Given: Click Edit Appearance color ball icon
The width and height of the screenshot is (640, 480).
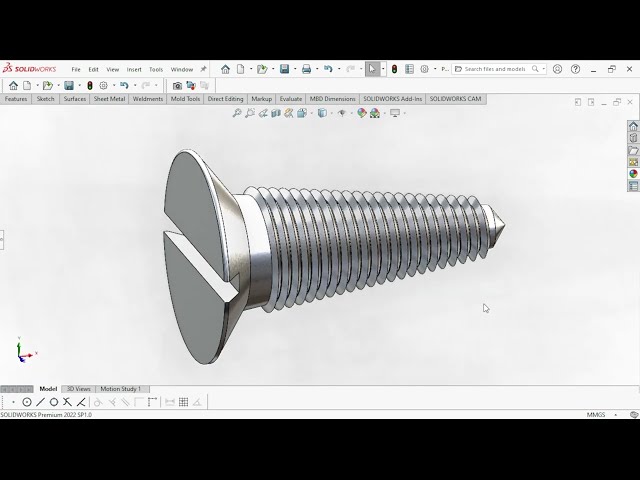Looking at the screenshot, I should (362, 113).
